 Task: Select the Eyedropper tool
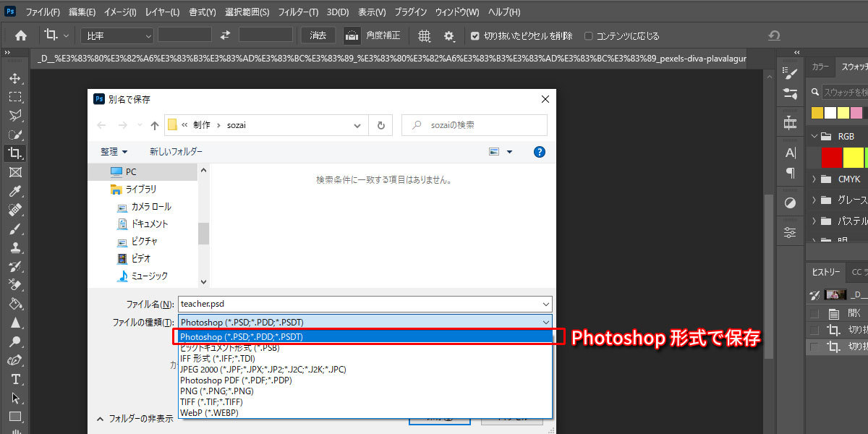point(14,191)
